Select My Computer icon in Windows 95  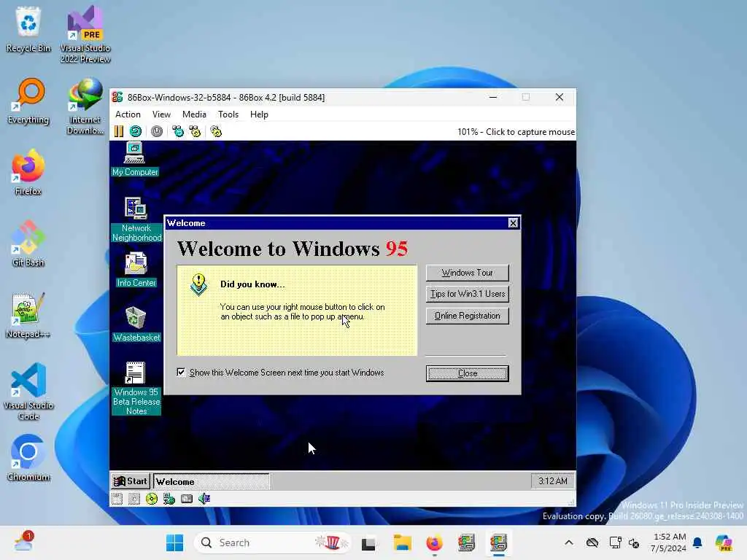click(x=135, y=160)
